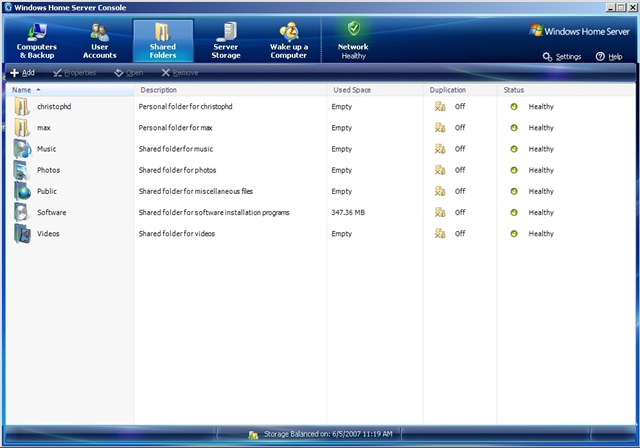The image size is (640, 448).
Task: Click the Network Healthy shield icon
Action: pos(353,29)
